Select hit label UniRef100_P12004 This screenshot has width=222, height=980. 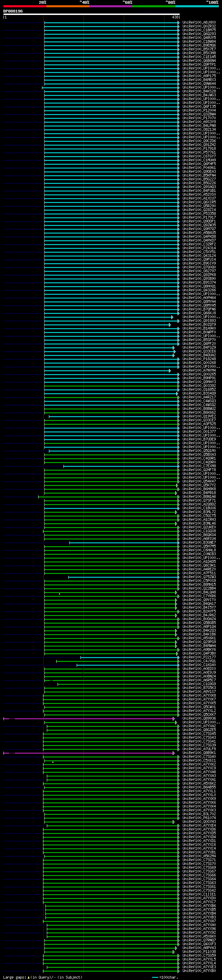coord(199,110)
